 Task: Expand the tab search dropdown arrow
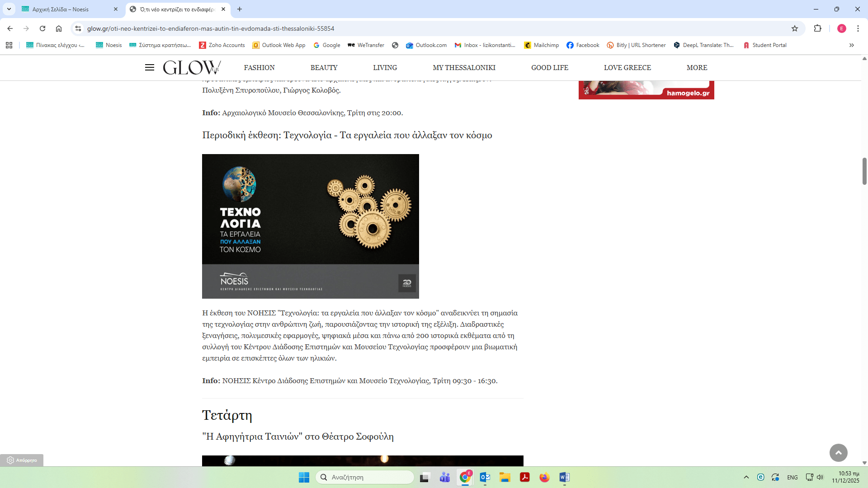click(9, 9)
